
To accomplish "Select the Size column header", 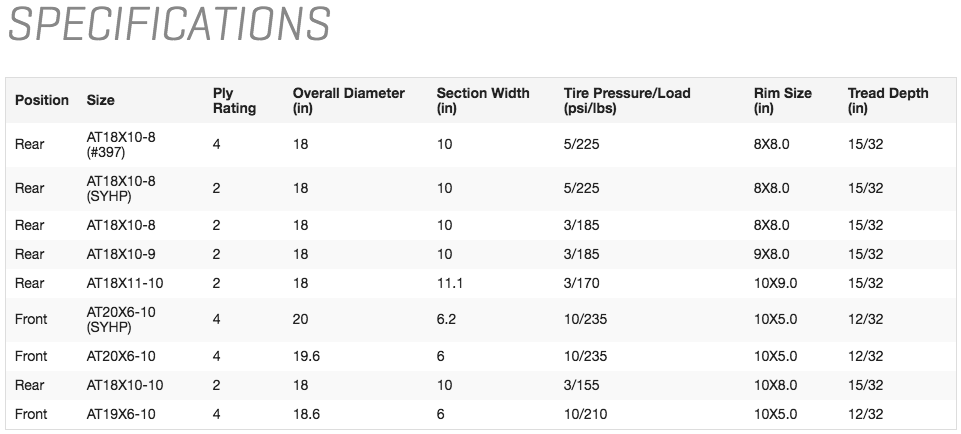I will tap(101, 100).
